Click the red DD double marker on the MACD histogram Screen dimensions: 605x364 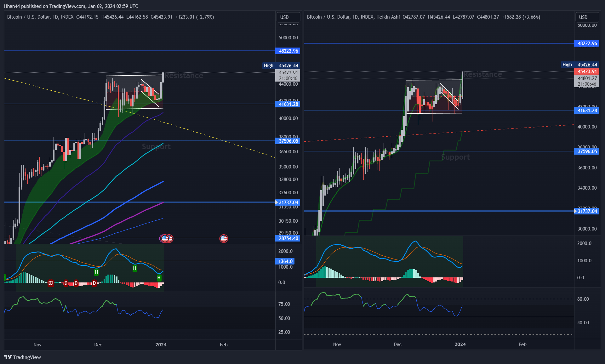click(51, 283)
